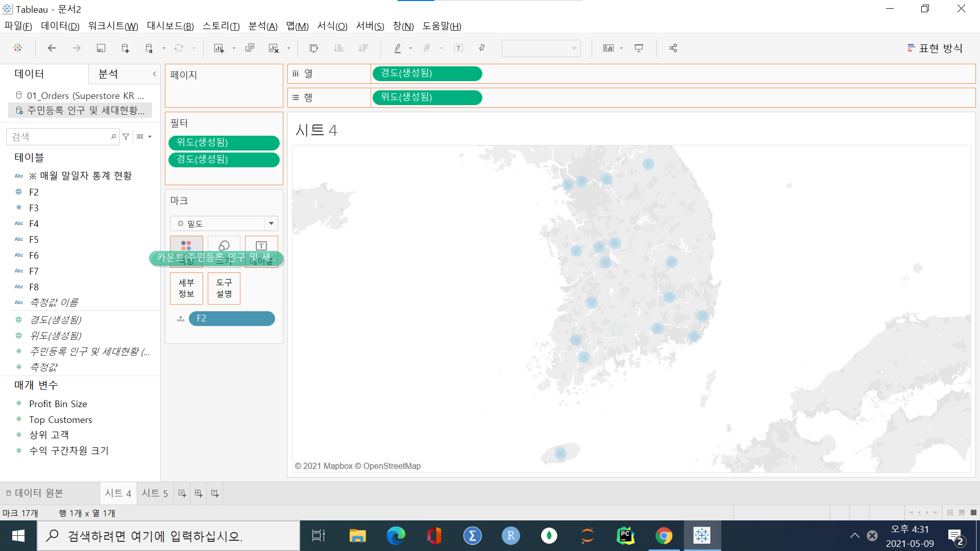Click the Swap rows and columns icon

click(313, 48)
